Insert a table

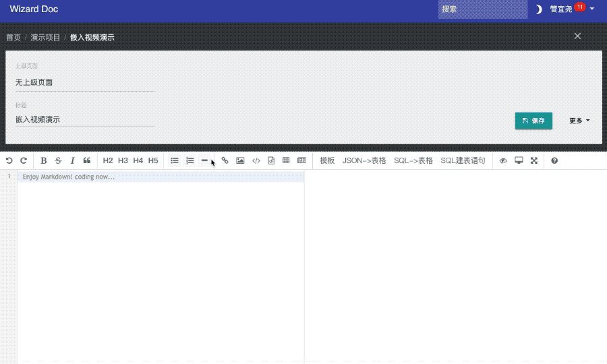coord(286,160)
